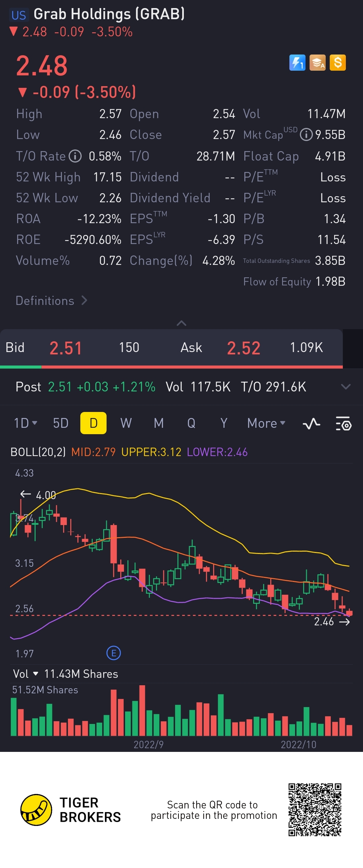This screenshot has width=363, height=868.
Task: Tap the Bid price 2.51
Action: (x=66, y=348)
